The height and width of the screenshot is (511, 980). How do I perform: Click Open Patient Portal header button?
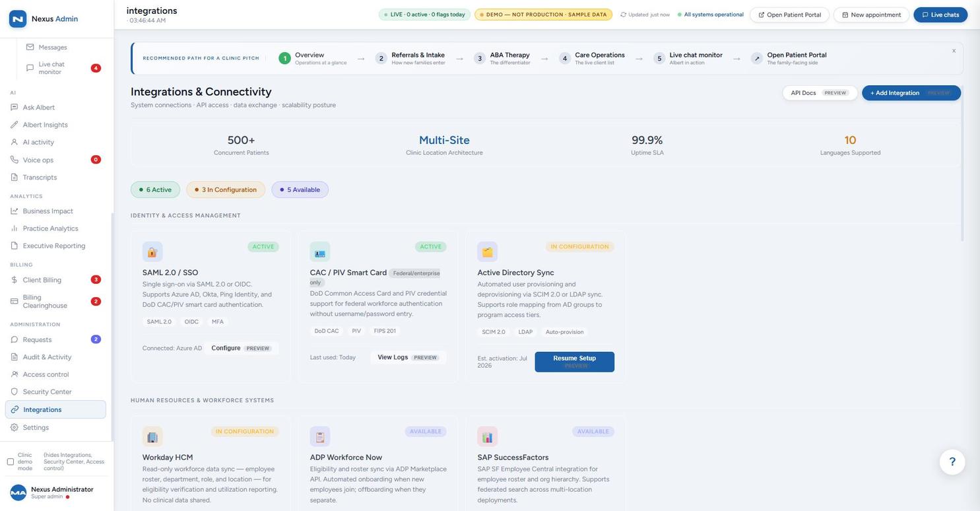[x=789, y=15]
